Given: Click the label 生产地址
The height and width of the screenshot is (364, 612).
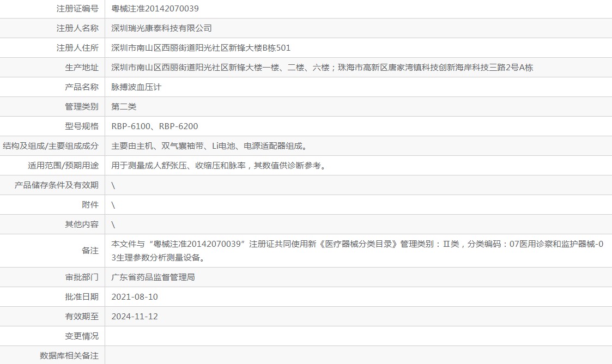Looking at the screenshot, I should tap(82, 68).
